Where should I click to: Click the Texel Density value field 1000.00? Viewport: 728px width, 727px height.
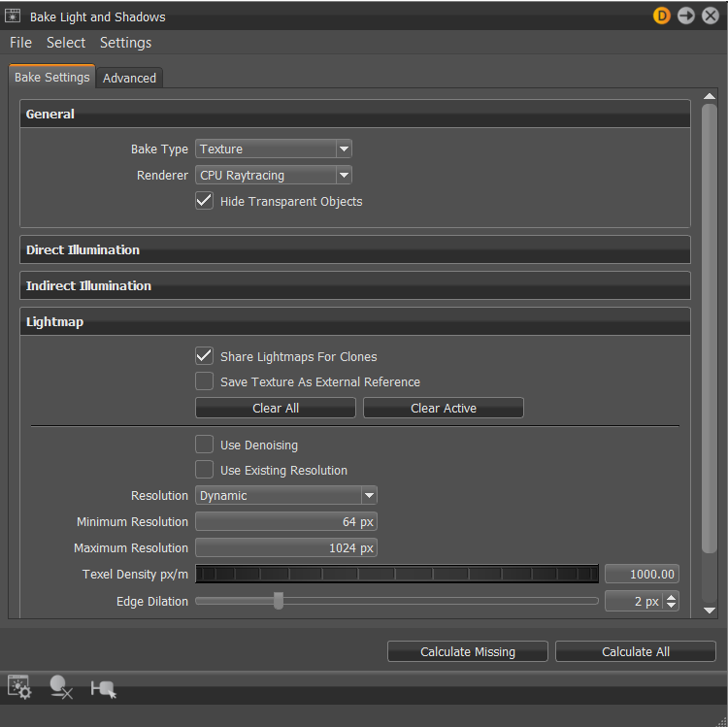pos(643,575)
